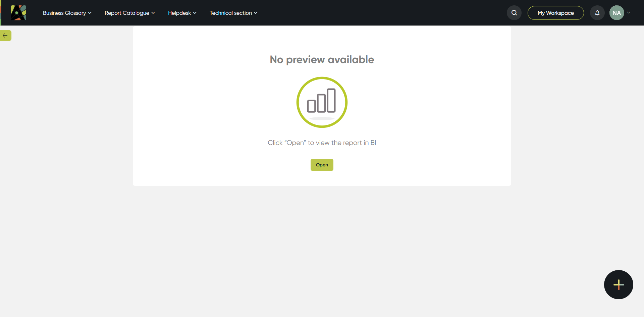Image resolution: width=644 pixels, height=317 pixels.
Task: Expand the chevron beside the NA avatar
Action: click(629, 13)
